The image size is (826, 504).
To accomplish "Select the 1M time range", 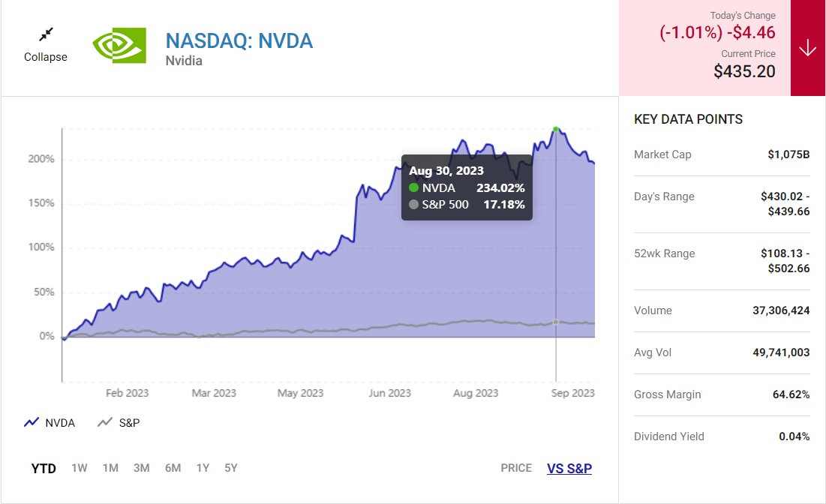I will pyautogui.click(x=110, y=468).
